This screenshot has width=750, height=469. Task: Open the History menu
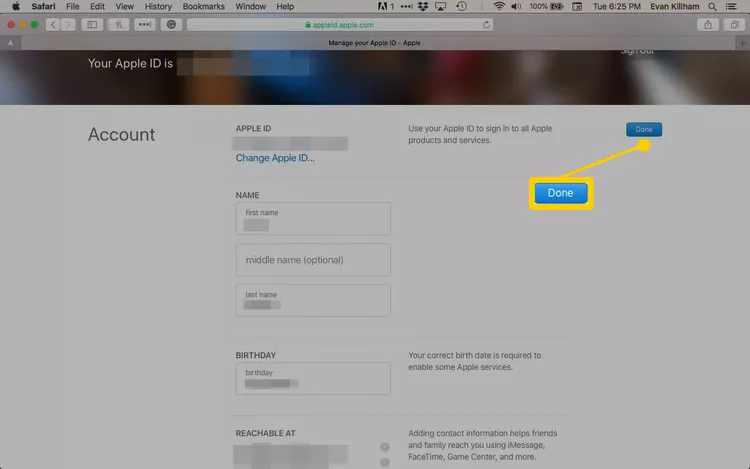pos(158,6)
